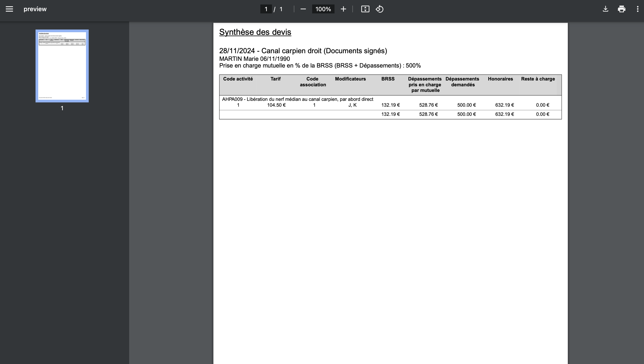Click 500.00 € in the totals row
Screen dimensions: 644x364
[467, 114]
